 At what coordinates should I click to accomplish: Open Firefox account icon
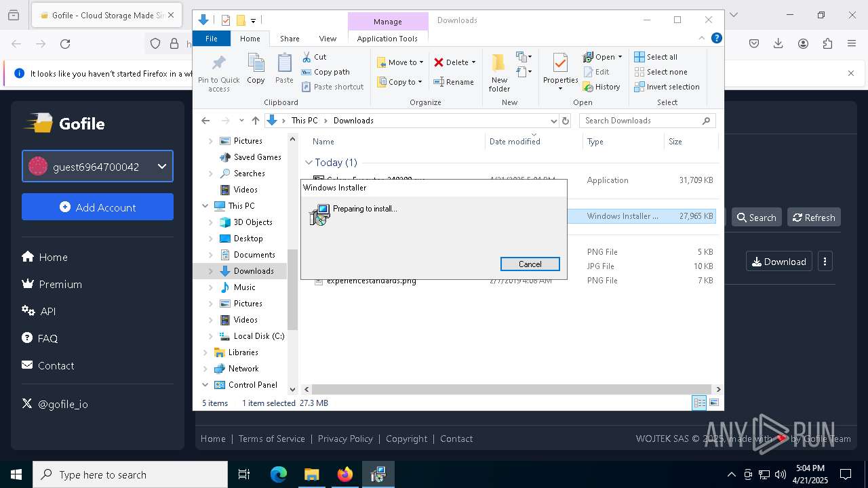pyautogui.click(x=803, y=44)
